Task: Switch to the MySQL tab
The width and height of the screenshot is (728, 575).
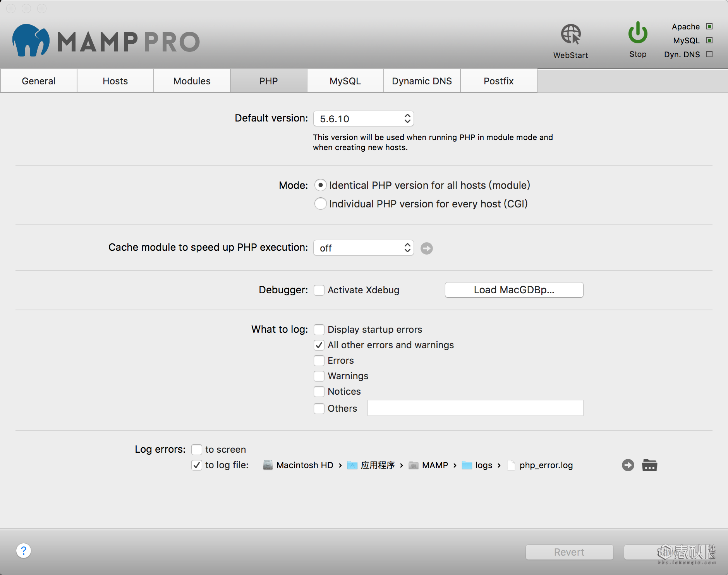Action: [x=345, y=81]
